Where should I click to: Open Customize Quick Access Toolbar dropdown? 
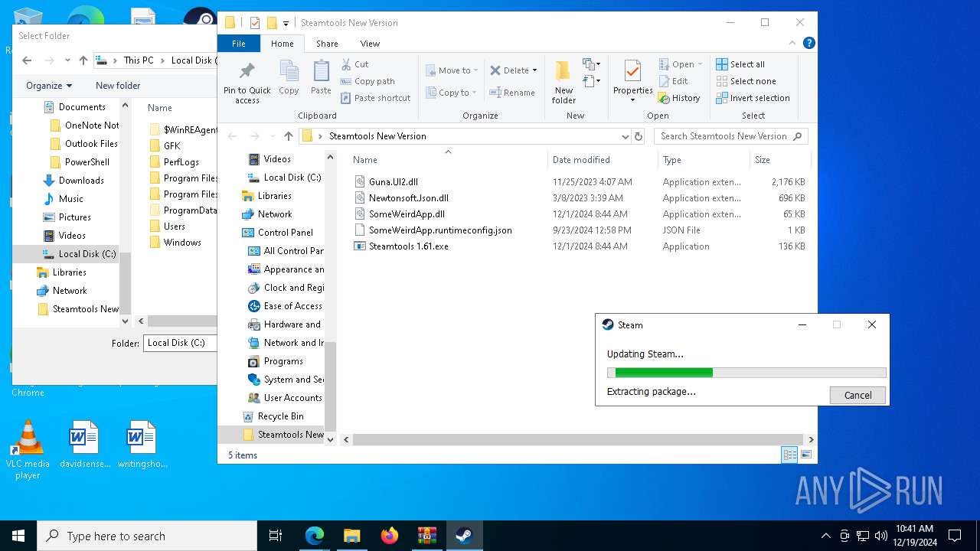[286, 23]
